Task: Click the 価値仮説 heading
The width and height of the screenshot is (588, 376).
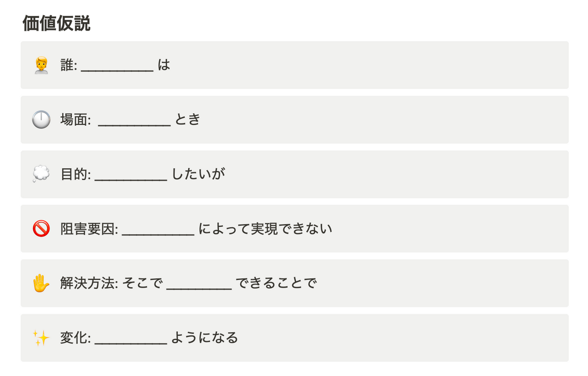Action: coord(56,23)
